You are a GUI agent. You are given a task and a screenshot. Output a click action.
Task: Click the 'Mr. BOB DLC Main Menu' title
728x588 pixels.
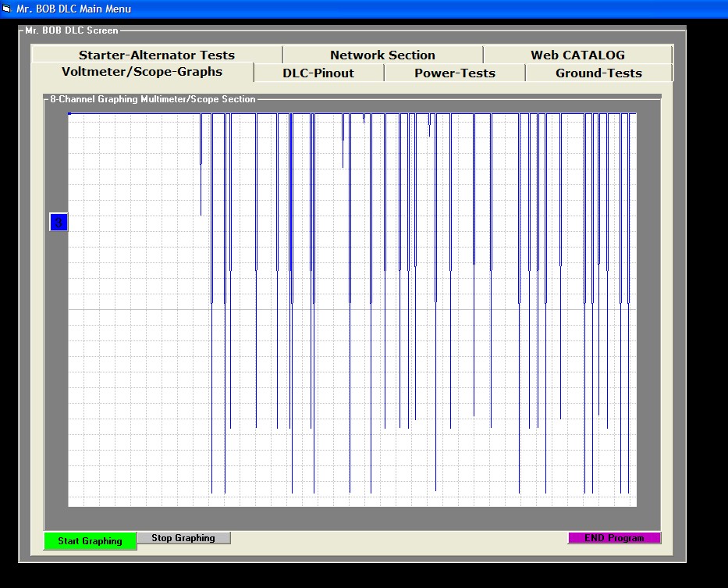point(74,9)
